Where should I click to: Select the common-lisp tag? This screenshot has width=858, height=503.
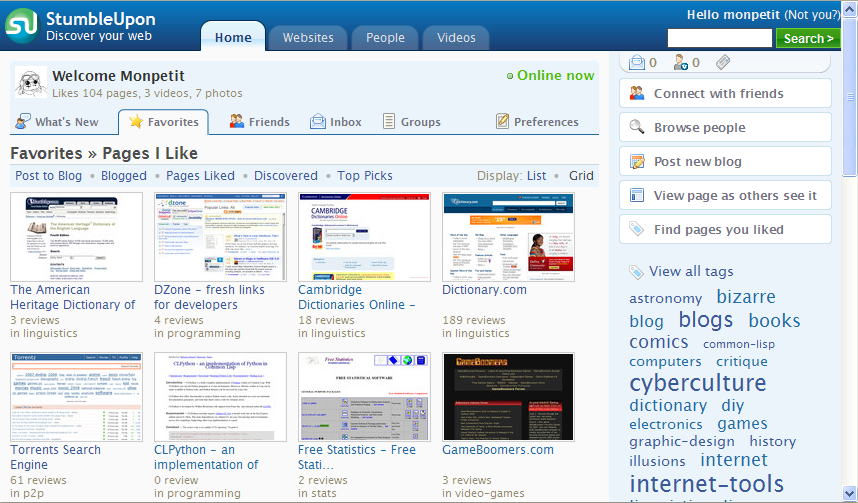739,344
